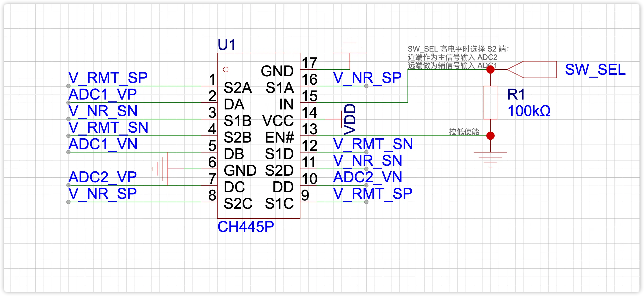Select the S2A pin name
Image resolution: width=644 pixels, height=296 pixels.
click(x=238, y=88)
